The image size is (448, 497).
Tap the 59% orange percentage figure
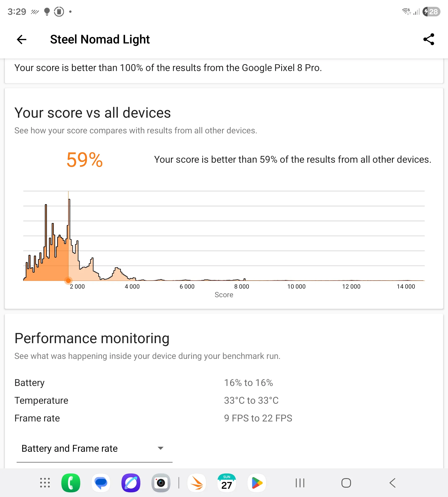(x=84, y=160)
